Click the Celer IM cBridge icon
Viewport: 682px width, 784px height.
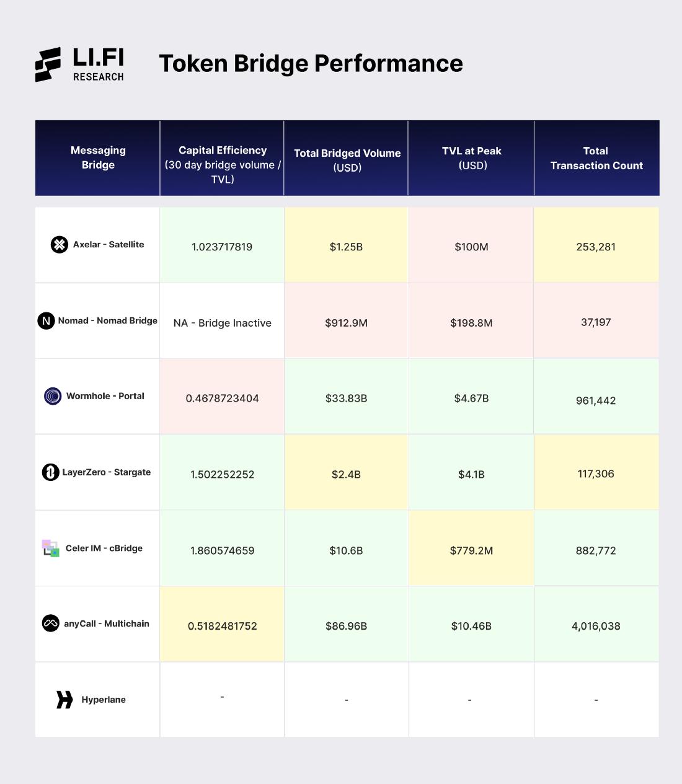point(50,548)
